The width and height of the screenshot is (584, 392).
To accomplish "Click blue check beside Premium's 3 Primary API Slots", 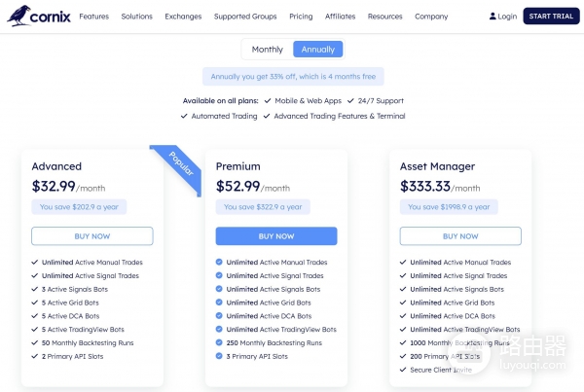I will coord(219,356).
